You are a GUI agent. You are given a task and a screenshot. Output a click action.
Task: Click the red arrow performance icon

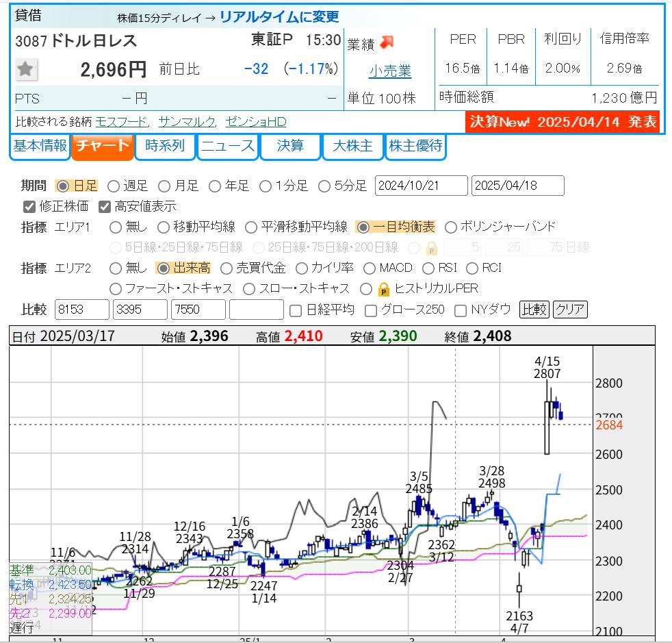click(x=387, y=43)
